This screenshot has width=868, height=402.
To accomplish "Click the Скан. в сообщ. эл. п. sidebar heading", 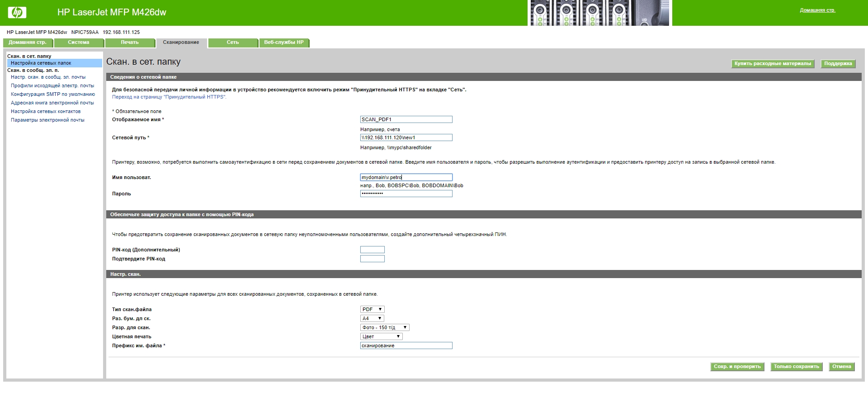I will point(33,71).
